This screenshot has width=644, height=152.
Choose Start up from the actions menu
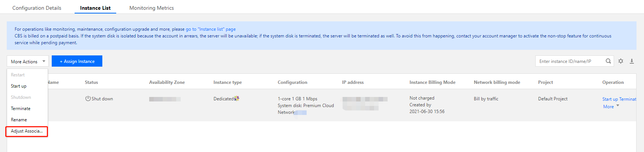tap(19, 86)
